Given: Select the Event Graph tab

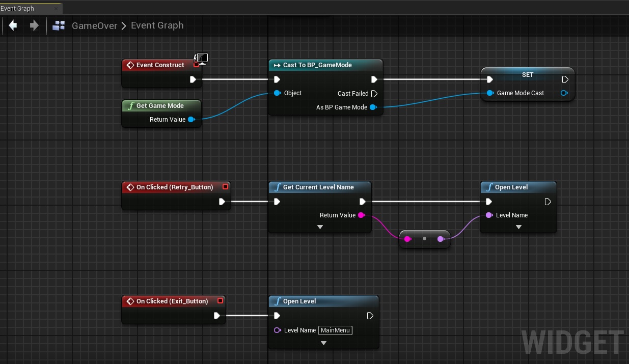Looking at the screenshot, I should click(x=20, y=9).
